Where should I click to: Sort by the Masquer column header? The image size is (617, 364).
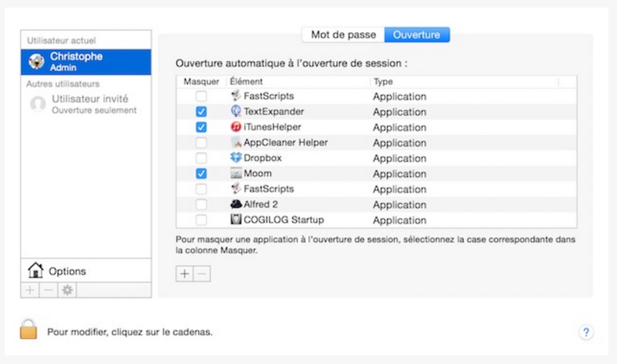tap(201, 82)
